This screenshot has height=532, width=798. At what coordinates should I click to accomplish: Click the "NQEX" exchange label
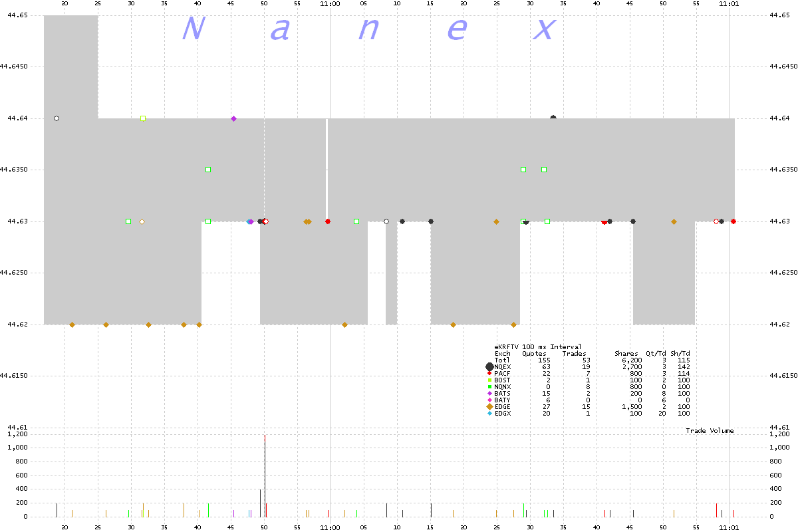[502, 367]
